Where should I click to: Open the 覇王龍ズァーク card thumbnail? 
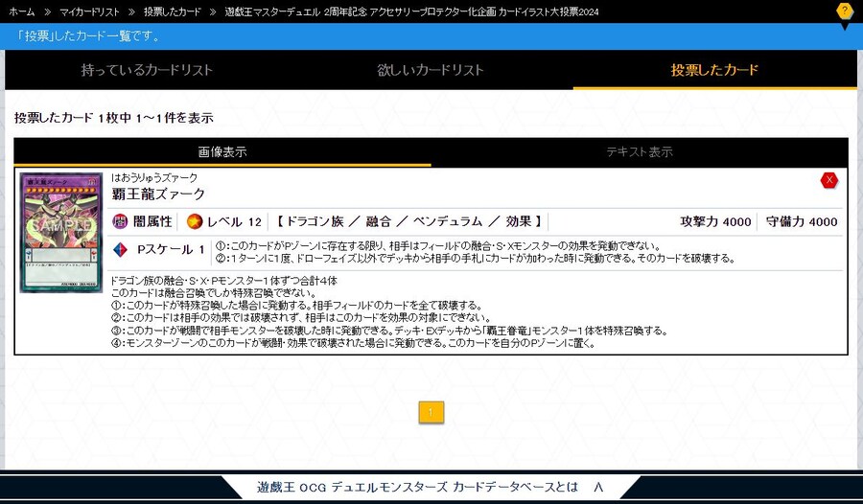[x=61, y=233]
